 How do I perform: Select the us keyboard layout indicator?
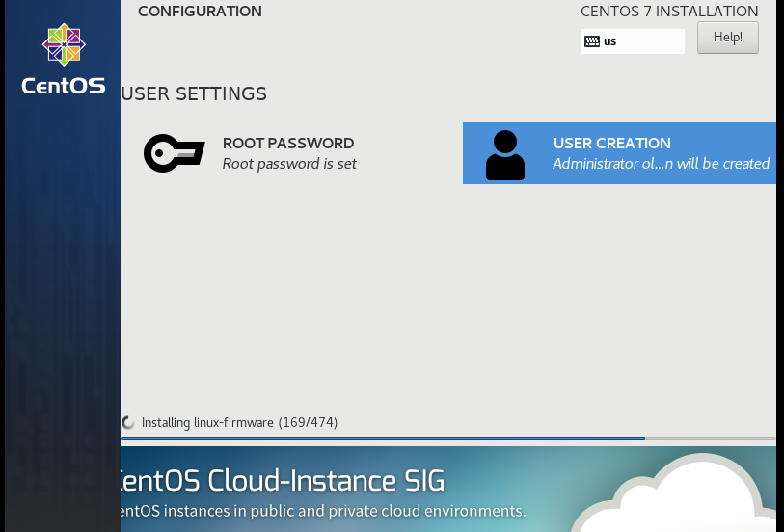click(632, 41)
